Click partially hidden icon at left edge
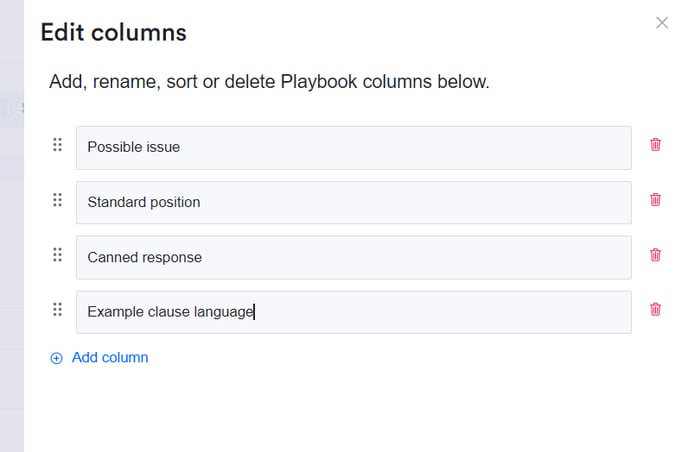 (6, 108)
